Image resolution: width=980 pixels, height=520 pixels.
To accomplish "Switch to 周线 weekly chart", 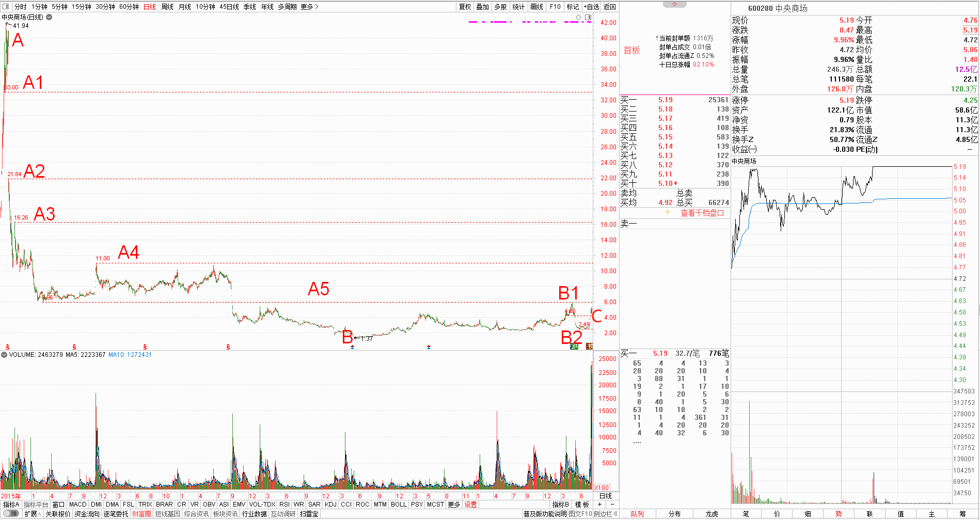I will click(x=167, y=7).
